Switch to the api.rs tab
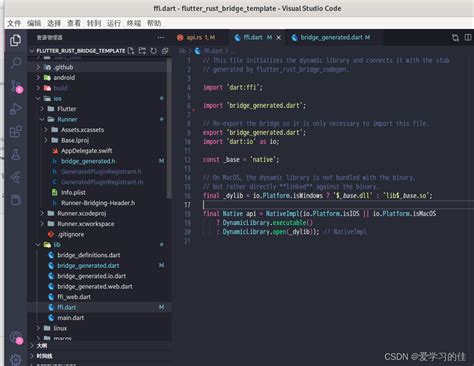Viewport: 474px width, 366px height. pyautogui.click(x=197, y=37)
